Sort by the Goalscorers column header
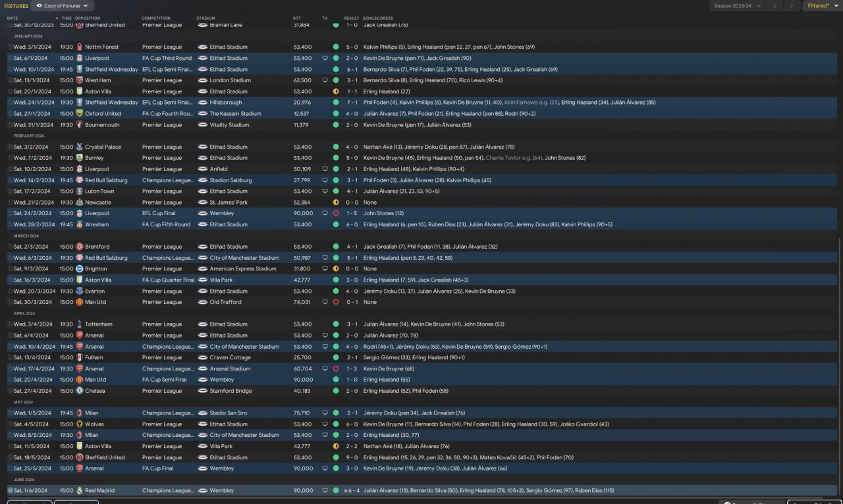843x504 pixels. tap(377, 18)
